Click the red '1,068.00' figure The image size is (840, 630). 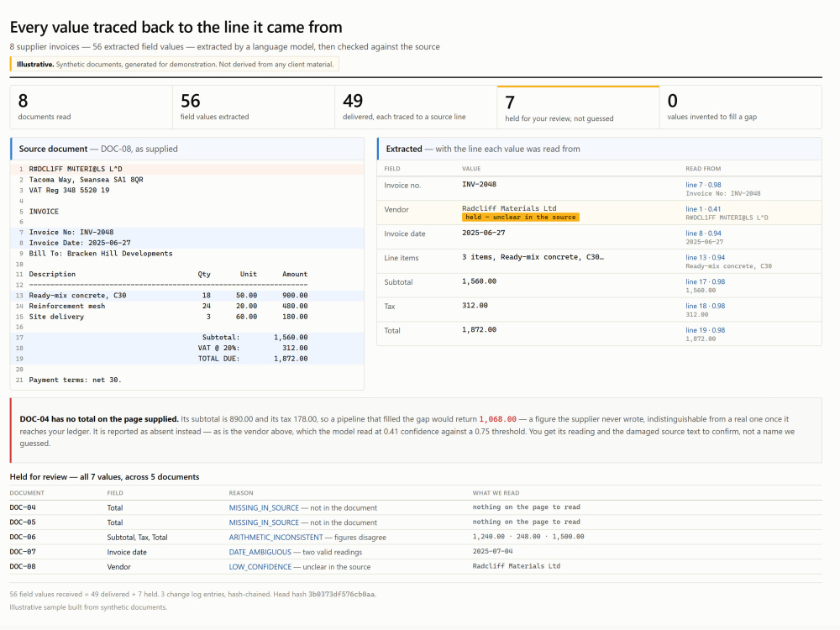[497, 419]
